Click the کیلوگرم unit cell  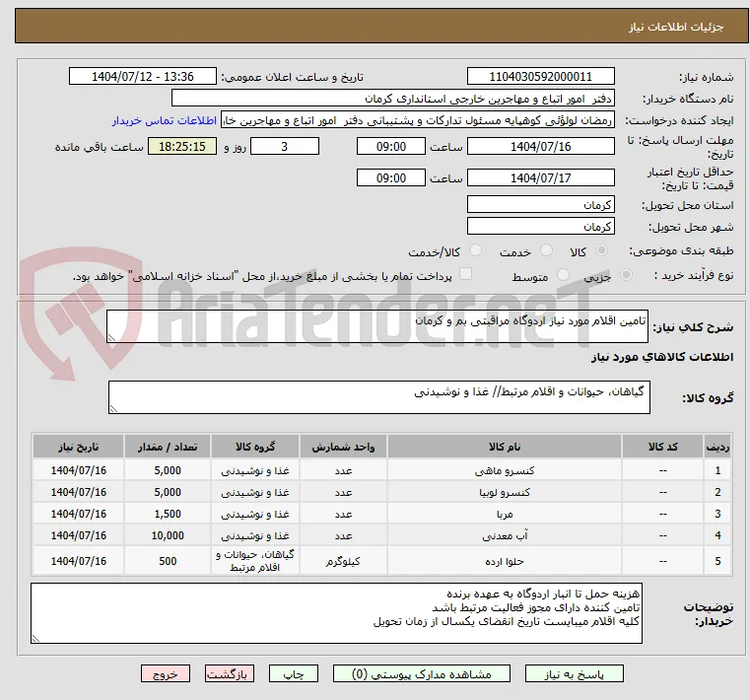click(x=343, y=561)
